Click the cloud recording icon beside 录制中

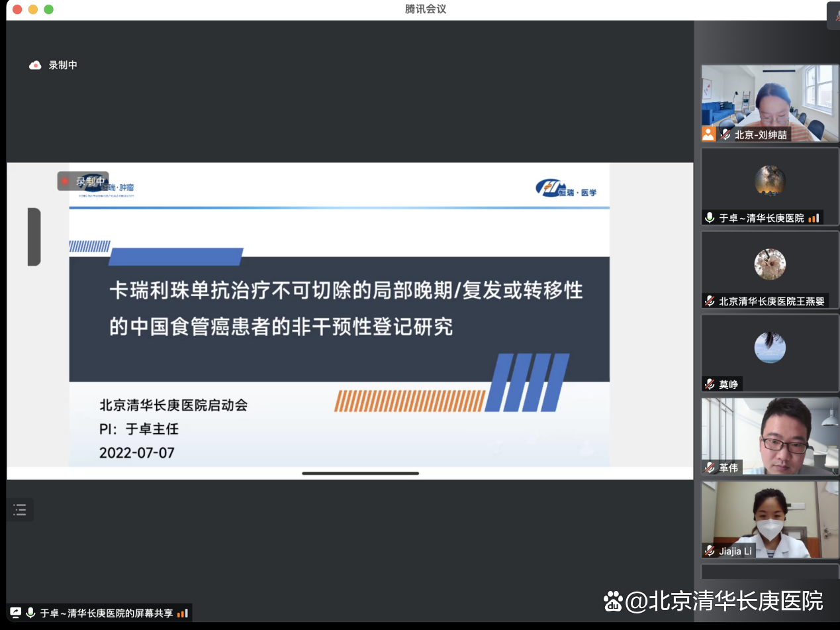35,65
